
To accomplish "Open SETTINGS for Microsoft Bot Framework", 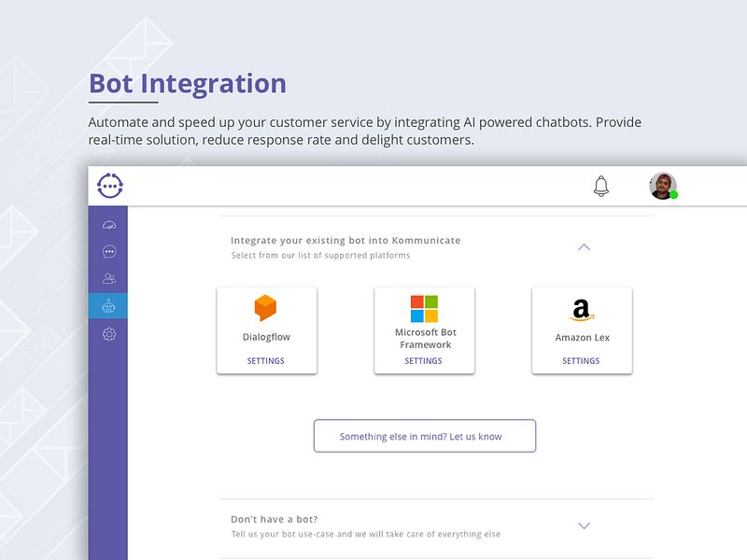I will [424, 361].
